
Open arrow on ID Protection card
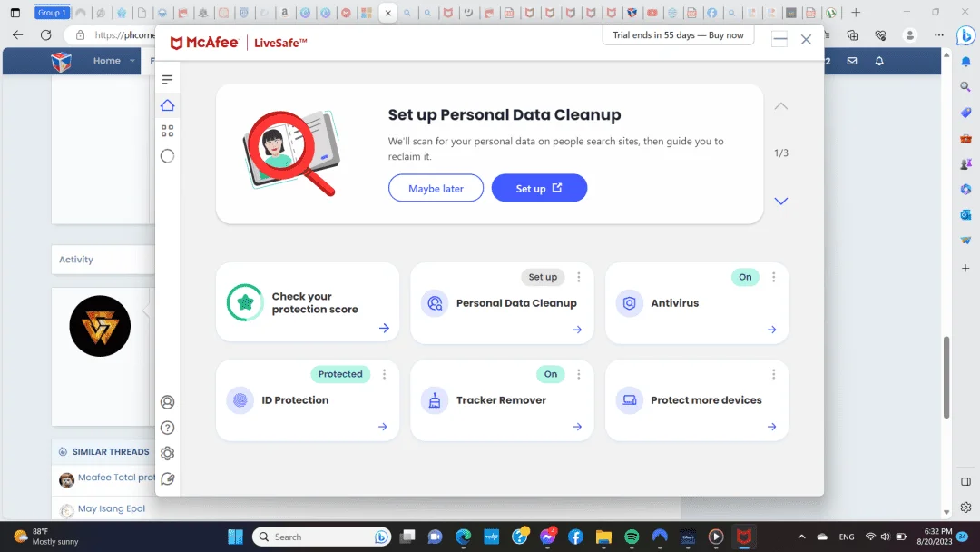383,427
